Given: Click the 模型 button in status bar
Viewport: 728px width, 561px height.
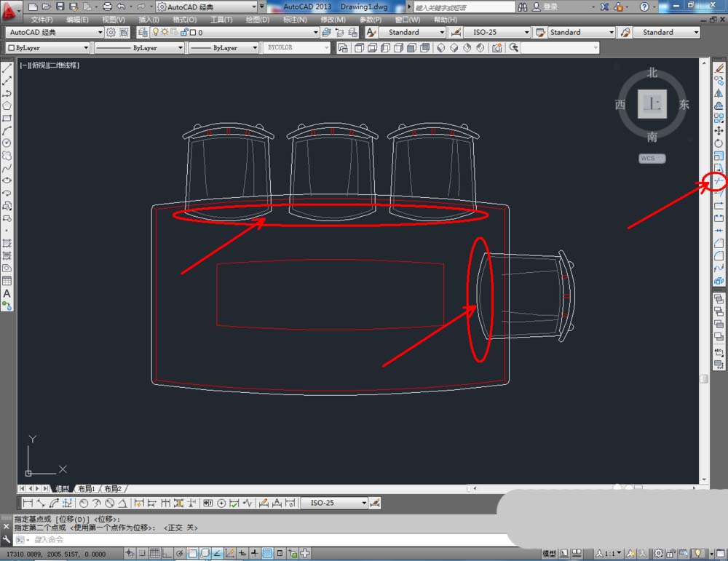Looking at the screenshot, I should 549,553.
